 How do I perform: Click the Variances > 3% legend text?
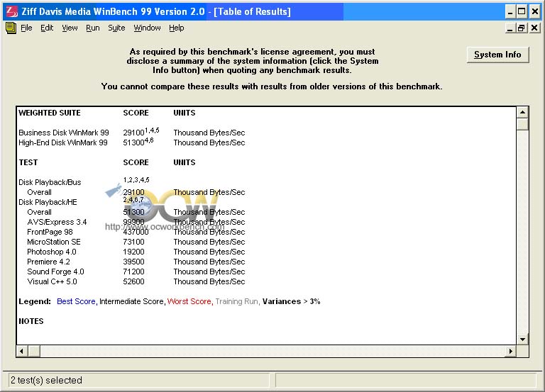(x=291, y=301)
